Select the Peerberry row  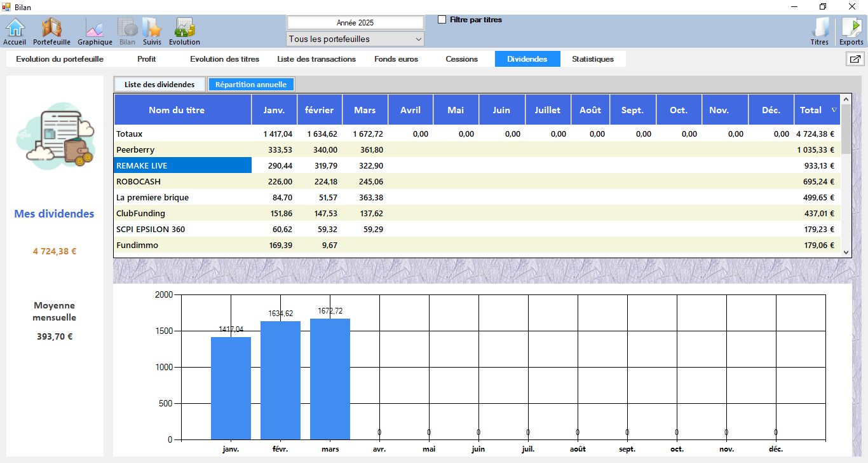click(477, 149)
